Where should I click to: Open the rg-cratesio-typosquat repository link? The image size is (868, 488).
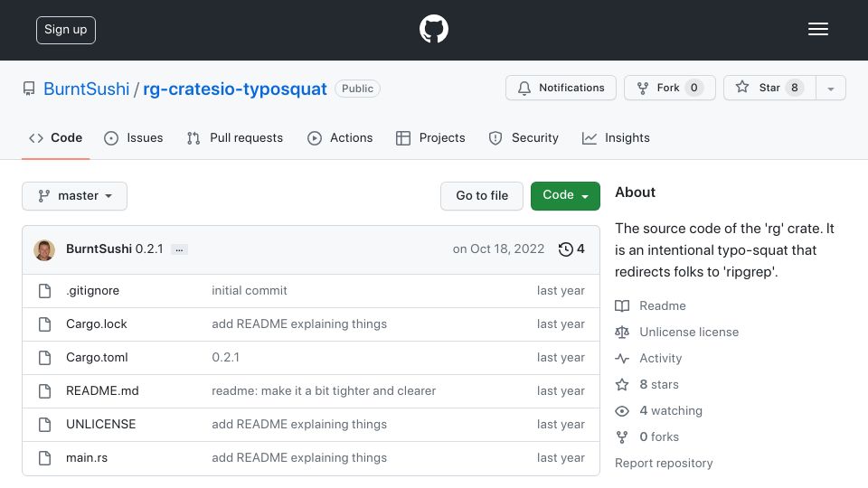[x=235, y=89]
